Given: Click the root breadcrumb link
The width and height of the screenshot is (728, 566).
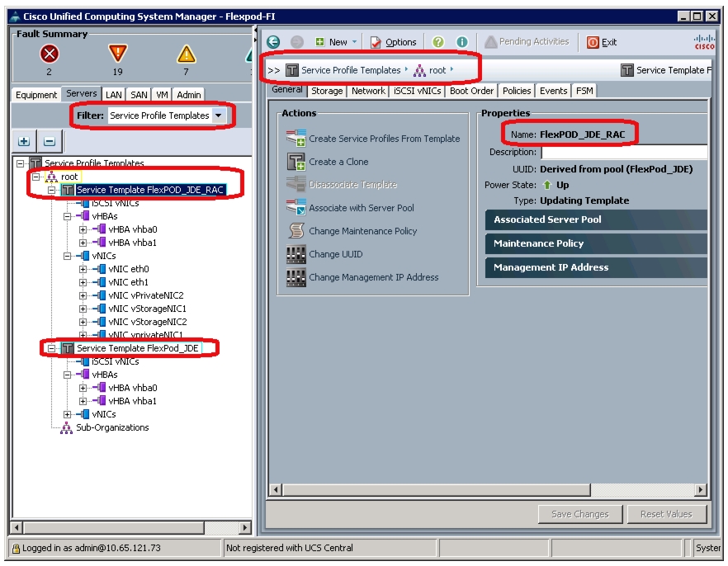Looking at the screenshot, I should tap(437, 70).
